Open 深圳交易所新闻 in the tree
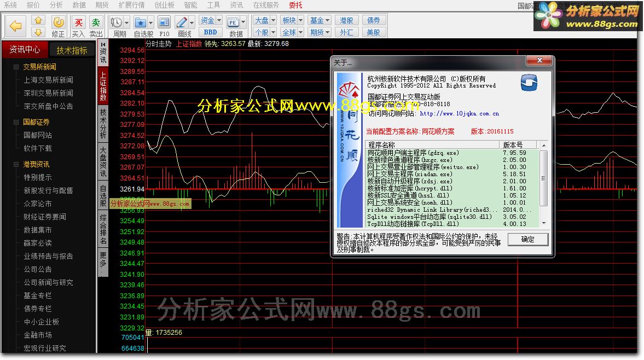644x360 pixels. pyautogui.click(x=49, y=93)
